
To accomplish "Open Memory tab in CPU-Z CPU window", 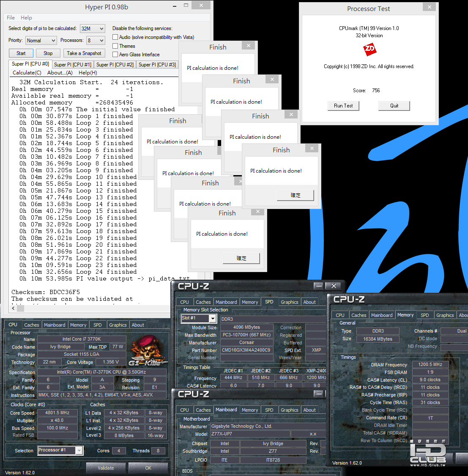I will pyautogui.click(x=78, y=325).
